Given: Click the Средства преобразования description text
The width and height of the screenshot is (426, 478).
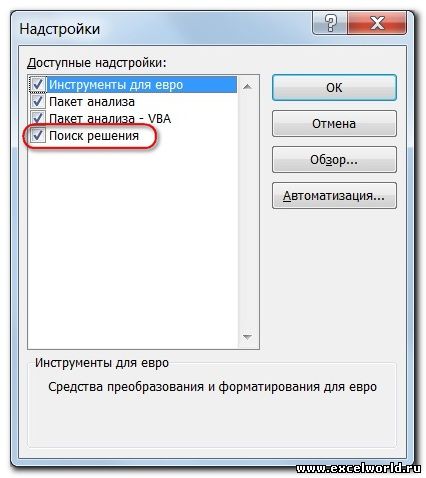Looking at the screenshot, I should coord(212,387).
